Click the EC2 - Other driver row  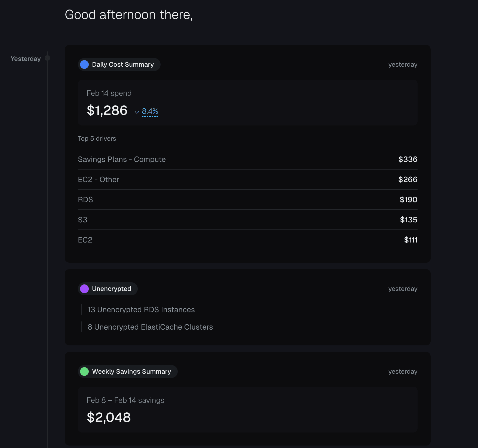click(247, 179)
